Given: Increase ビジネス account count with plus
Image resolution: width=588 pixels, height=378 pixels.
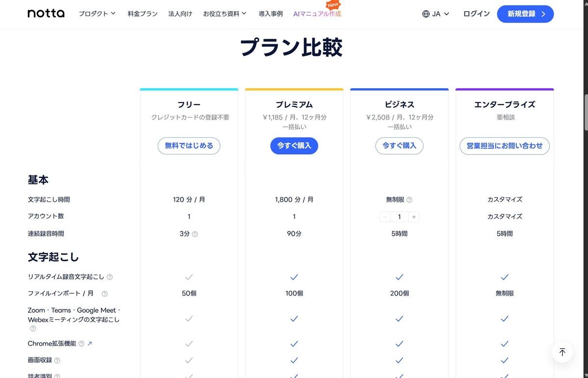Looking at the screenshot, I should pos(414,217).
